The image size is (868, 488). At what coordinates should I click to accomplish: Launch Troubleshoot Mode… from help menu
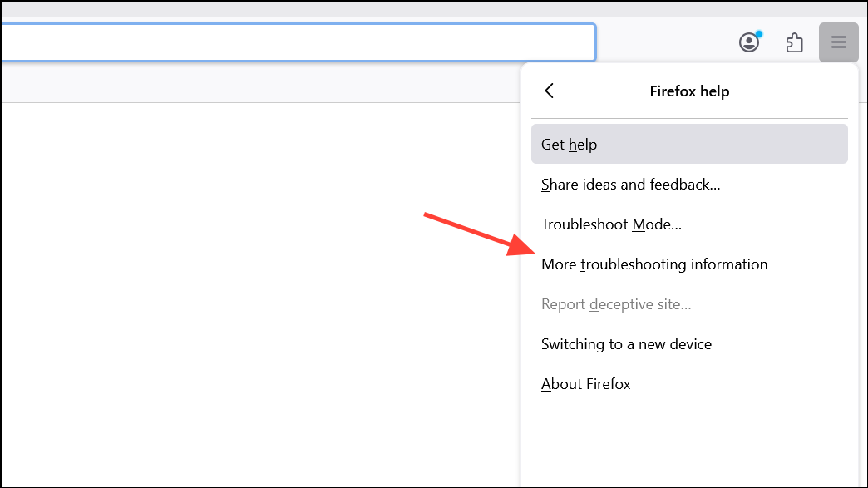click(x=689, y=224)
